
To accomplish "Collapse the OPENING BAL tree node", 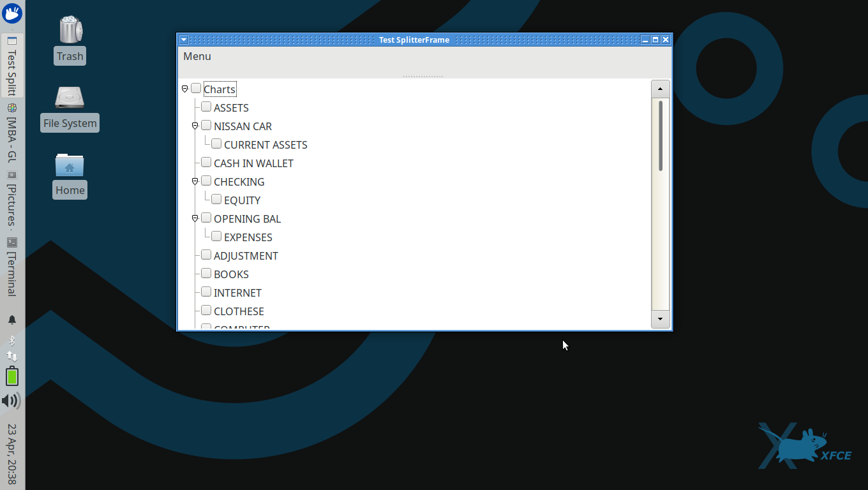I will click(x=195, y=218).
